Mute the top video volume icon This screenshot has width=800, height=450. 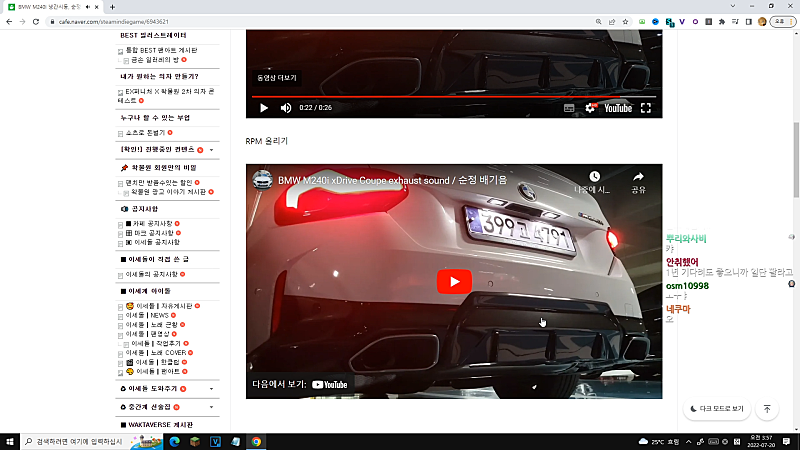click(286, 108)
